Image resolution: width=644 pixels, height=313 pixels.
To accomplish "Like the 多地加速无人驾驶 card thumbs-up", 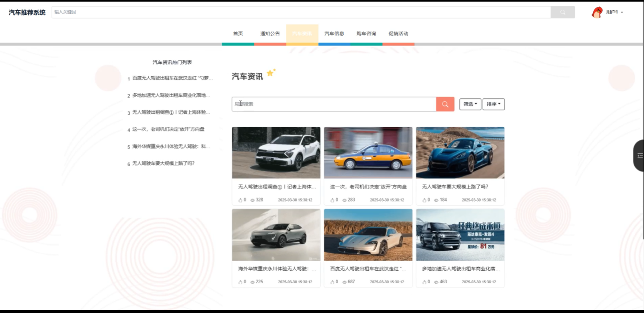I will tap(425, 282).
